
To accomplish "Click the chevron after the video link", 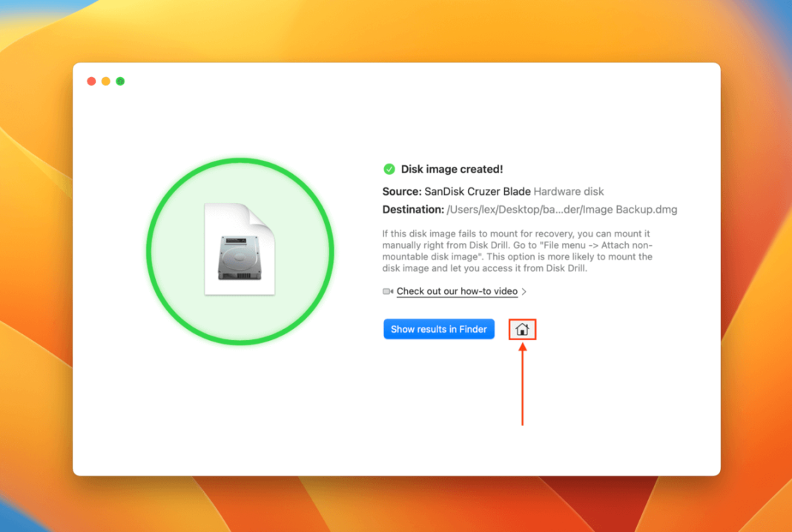I will (524, 291).
